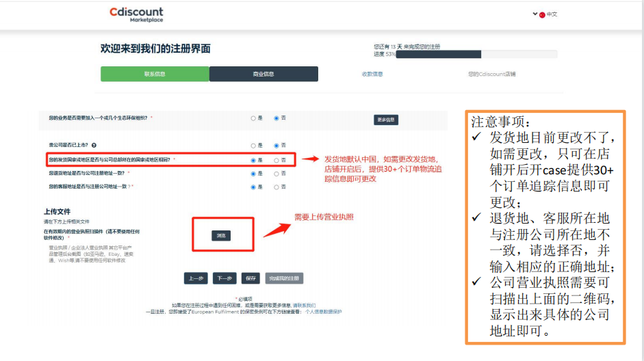Open the 您的Cdiscount店铺 step tab
The image size is (644, 361).
tap(491, 74)
